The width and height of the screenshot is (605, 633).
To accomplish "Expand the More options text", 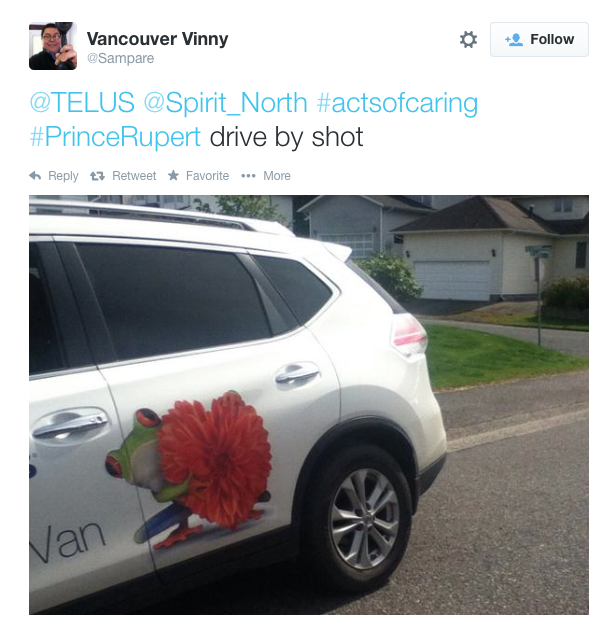I will coord(277,176).
